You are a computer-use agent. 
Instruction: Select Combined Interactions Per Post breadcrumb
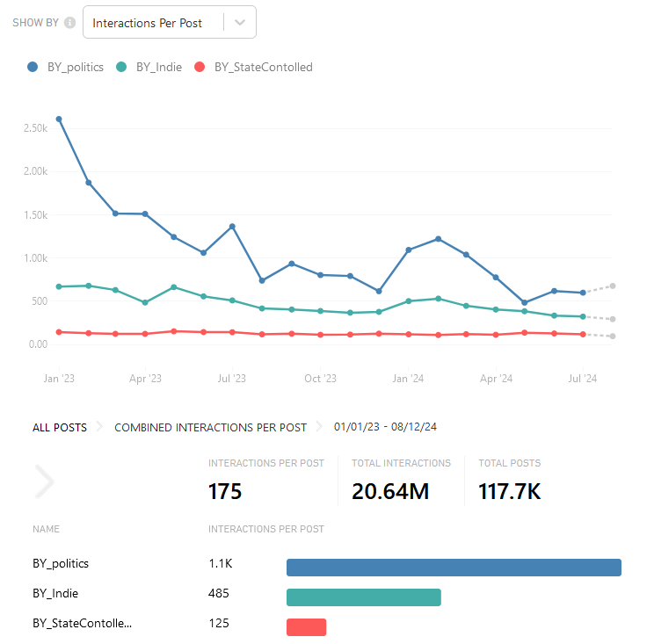click(210, 427)
